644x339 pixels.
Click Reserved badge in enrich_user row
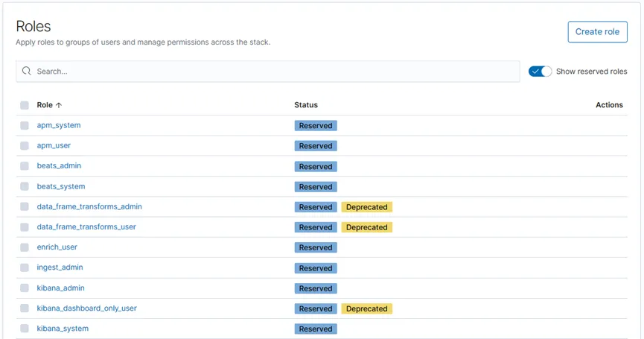316,247
